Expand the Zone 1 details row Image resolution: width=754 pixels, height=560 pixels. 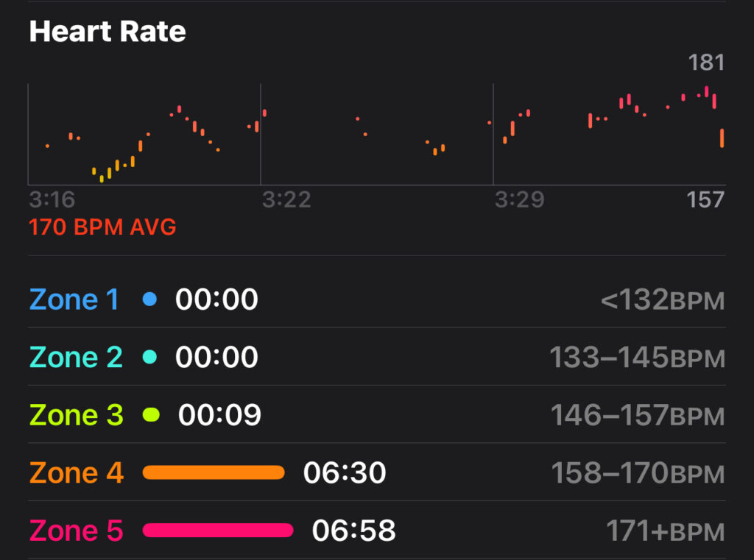pyautogui.click(x=377, y=300)
